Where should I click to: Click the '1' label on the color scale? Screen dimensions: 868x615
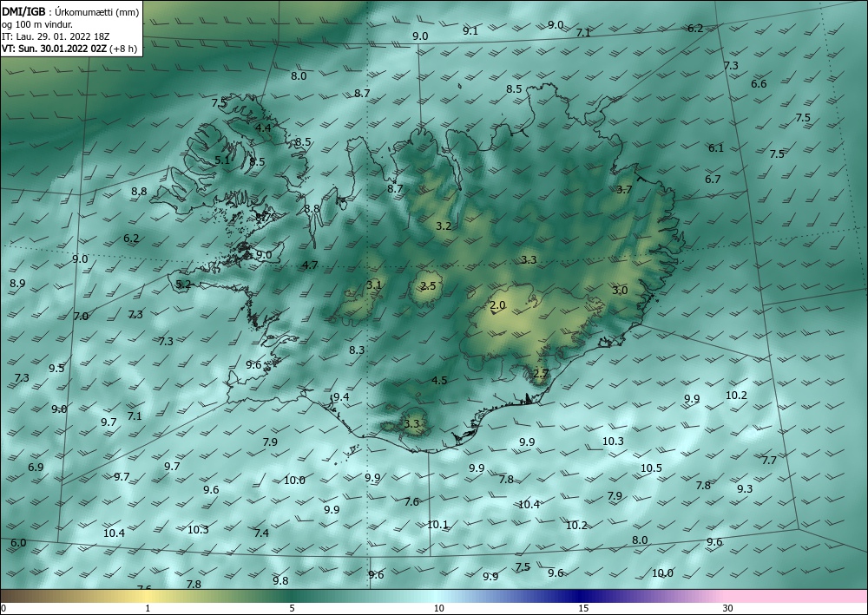(148, 608)
